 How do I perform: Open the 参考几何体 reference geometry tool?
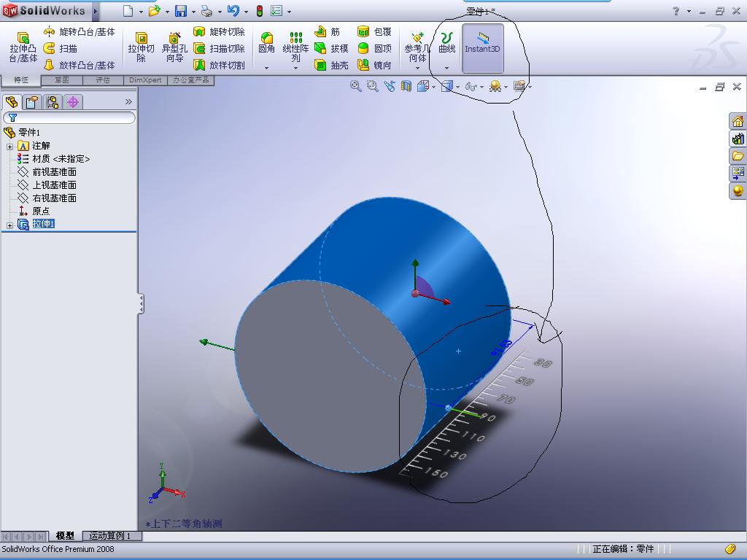pyautogui.click(x=417, y=47)
